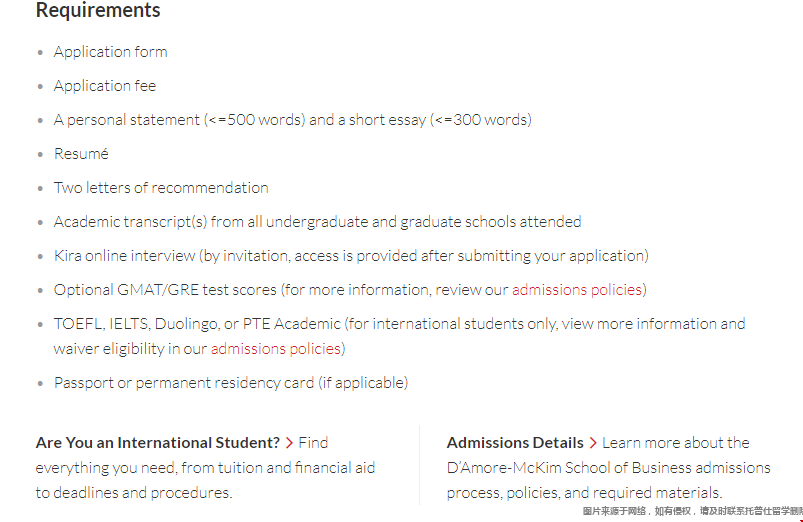Click Passport or permanent residency card item
803x522 pixels.
click(231, 383)
